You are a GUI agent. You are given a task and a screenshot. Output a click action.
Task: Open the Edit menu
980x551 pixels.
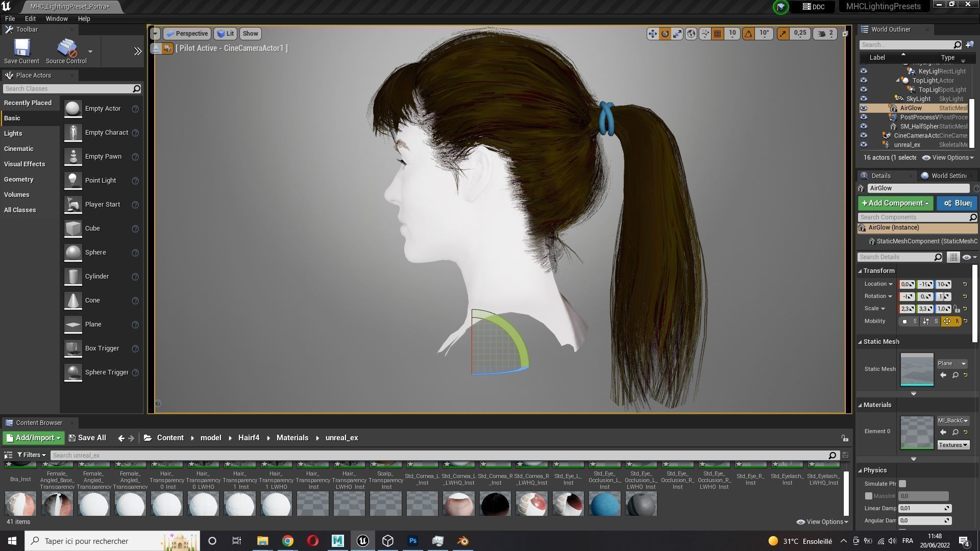[x=30, y=19]
